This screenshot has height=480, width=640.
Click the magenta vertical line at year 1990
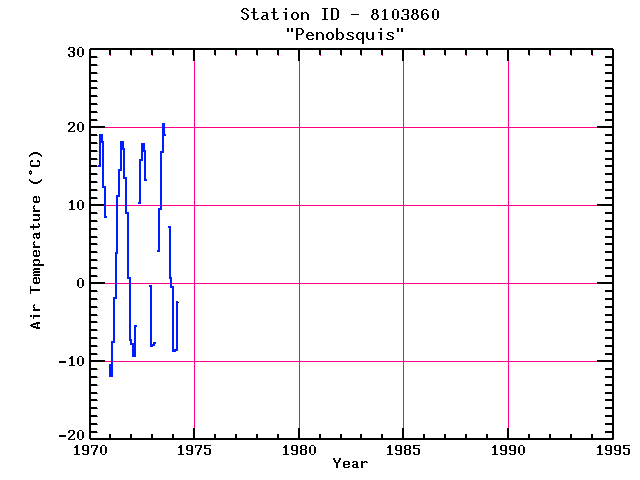(508, 250)
